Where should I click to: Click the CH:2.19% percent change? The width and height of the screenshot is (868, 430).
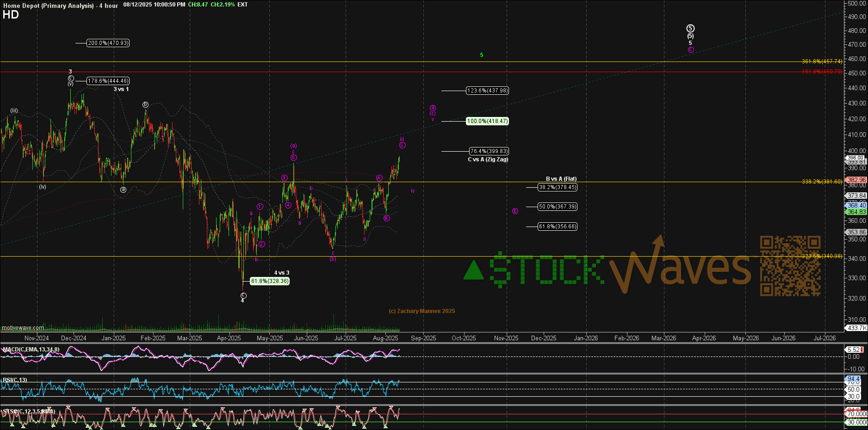click(223, 5)
